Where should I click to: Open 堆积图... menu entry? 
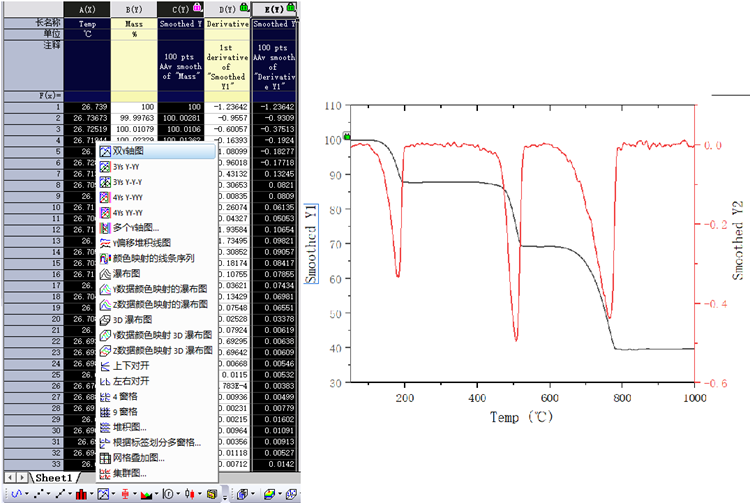[157, 427]
